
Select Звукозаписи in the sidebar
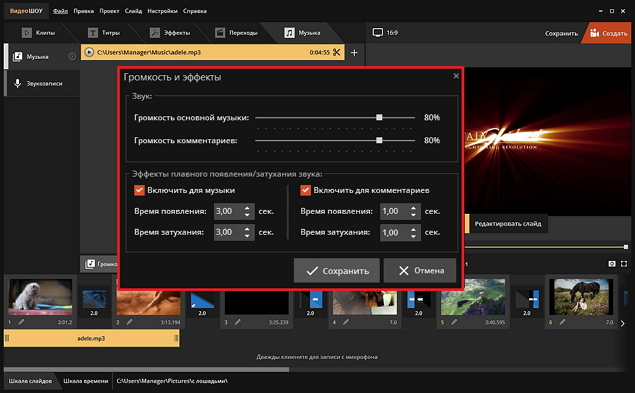tap(42, 83)
